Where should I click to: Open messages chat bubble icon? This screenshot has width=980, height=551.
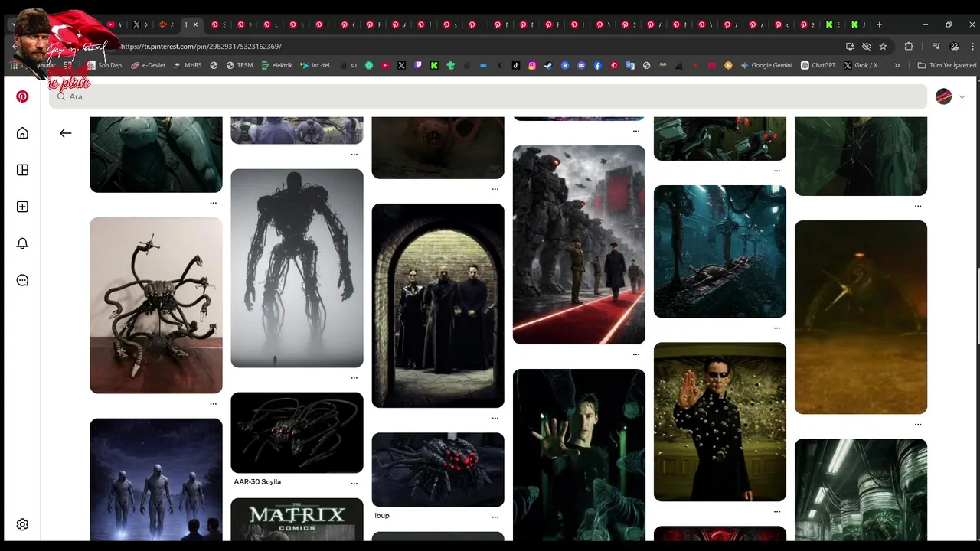(x=22, y=280)
